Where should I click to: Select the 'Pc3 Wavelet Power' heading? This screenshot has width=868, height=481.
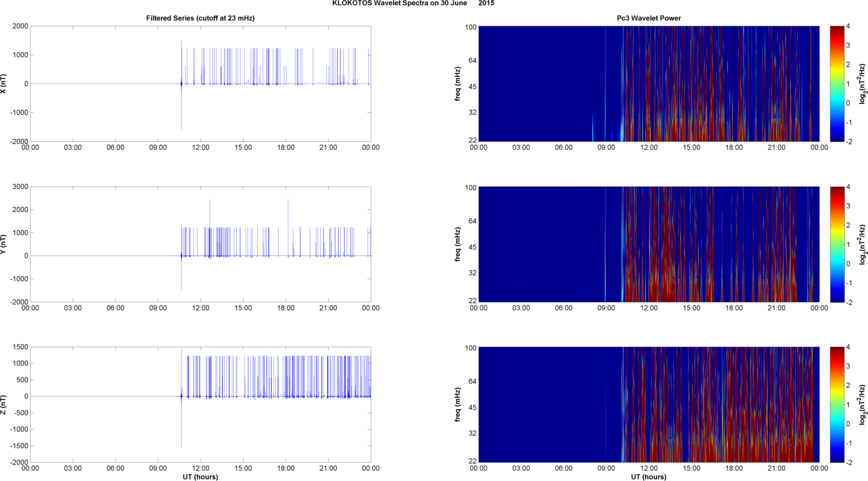click(649, 18)
